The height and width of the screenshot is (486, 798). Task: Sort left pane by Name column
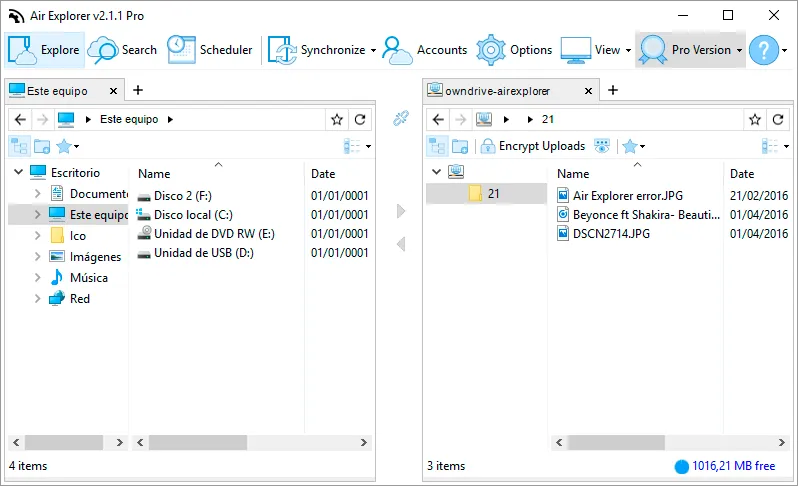pos(154,174)
